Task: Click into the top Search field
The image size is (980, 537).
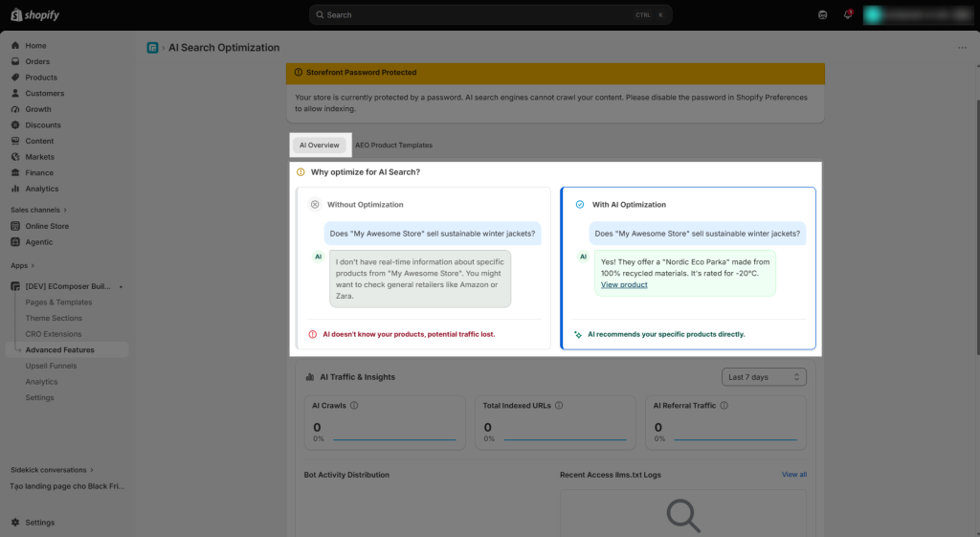Action: pyautogui.click(x=491, y=15)
